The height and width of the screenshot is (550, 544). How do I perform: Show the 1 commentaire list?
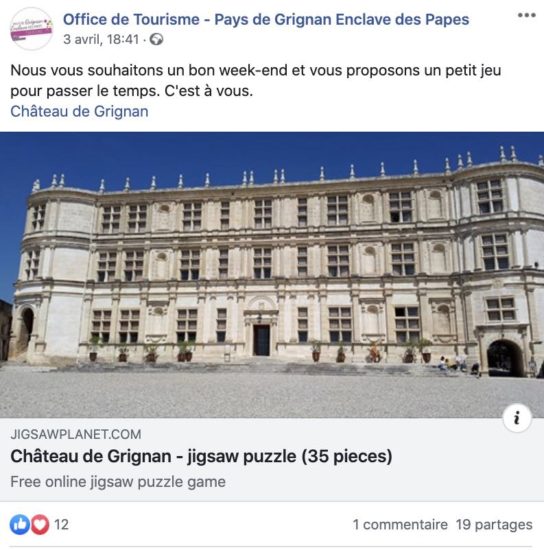(x=400, y=525)
